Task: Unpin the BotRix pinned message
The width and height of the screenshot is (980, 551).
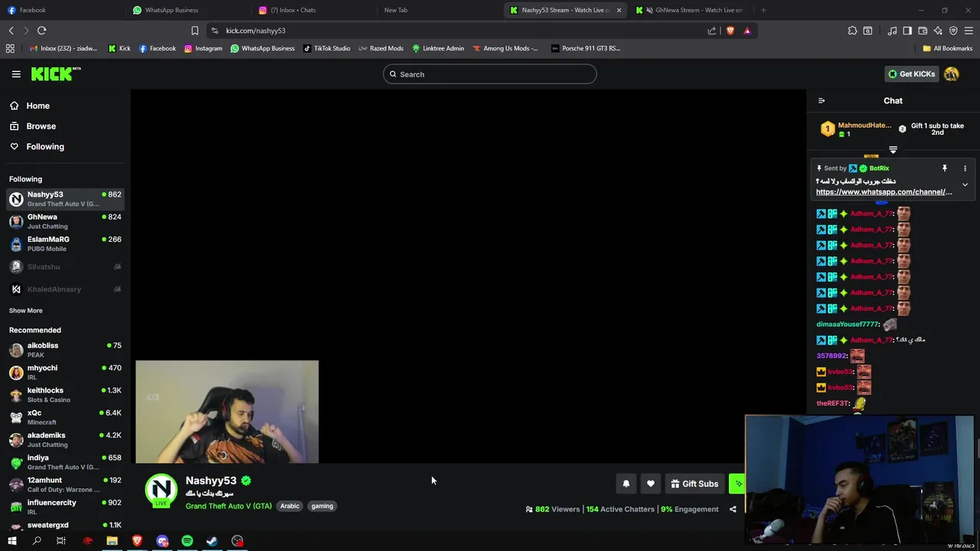Action: pyautogui.click(x=945, y=168)
